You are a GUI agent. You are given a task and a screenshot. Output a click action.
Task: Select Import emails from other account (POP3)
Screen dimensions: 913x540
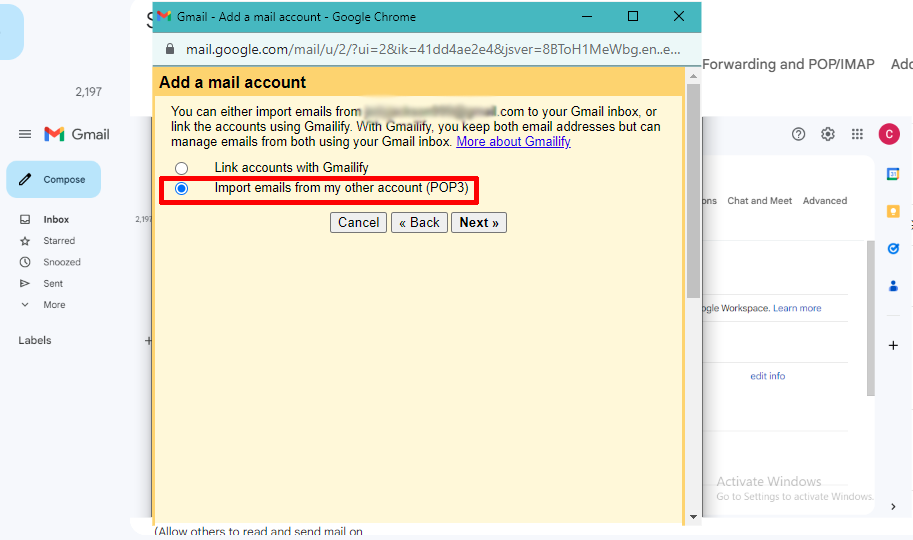(x=181, y=188)
